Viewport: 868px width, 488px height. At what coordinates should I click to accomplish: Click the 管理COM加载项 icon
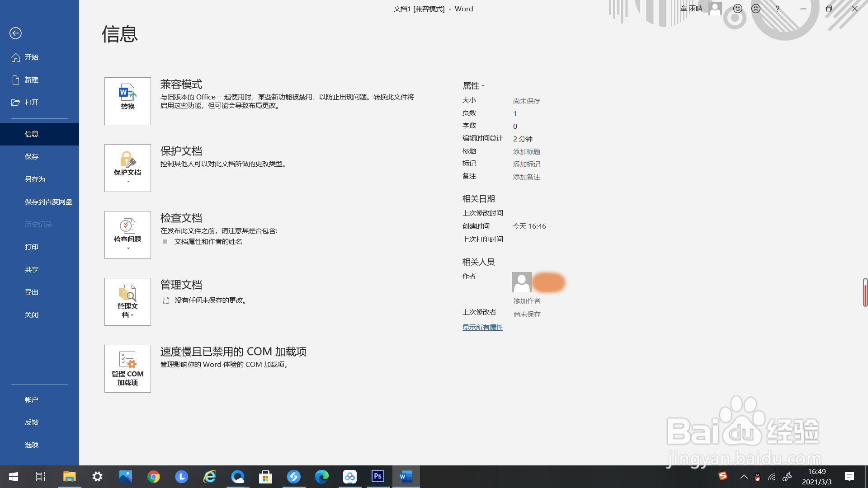(127, 368)
